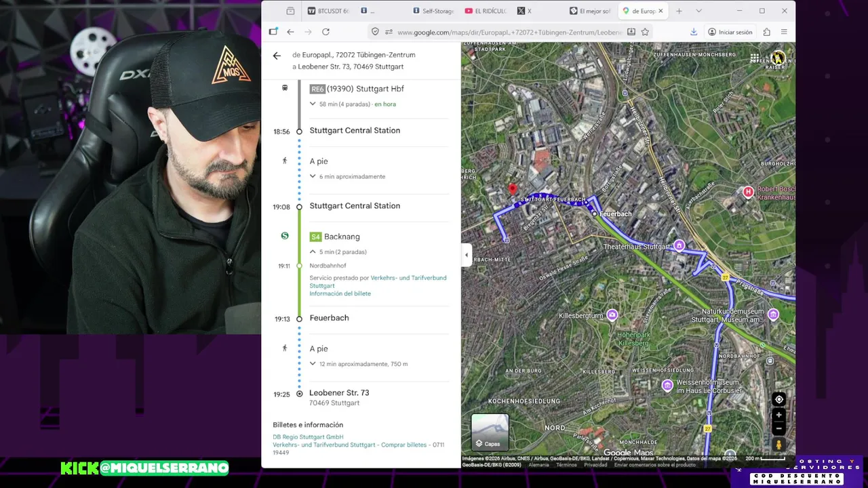The image size is (868, 488).
Task: Open Firefox extensions puzzle icon
Action: click(x=766, y=32)
